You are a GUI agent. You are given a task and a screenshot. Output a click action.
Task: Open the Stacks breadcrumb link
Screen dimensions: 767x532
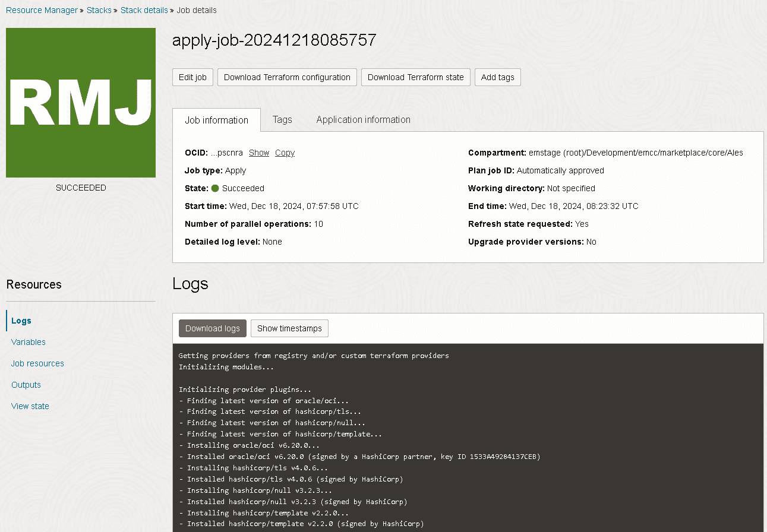click(x=99, y=10)
